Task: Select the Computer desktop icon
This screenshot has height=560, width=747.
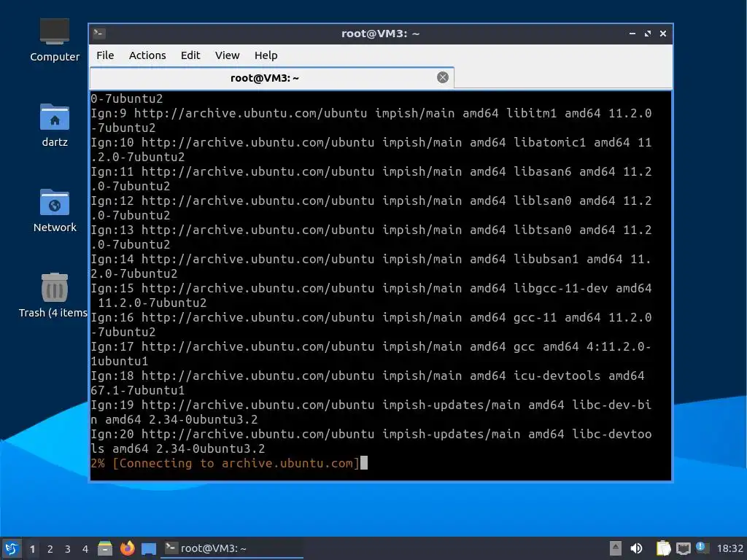Action: tap(54, 40)
